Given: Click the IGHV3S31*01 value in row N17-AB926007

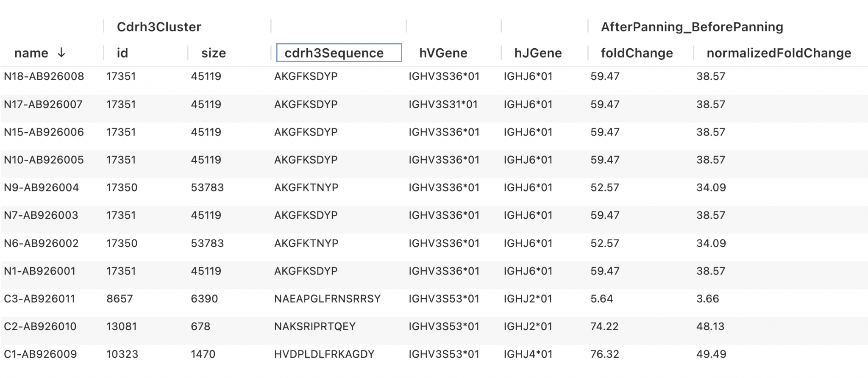Looking at the screenshot, I should [444, 104].
